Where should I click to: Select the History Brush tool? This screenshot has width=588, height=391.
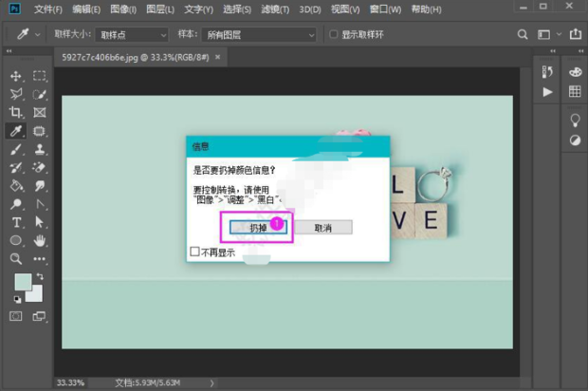[15, 167]
